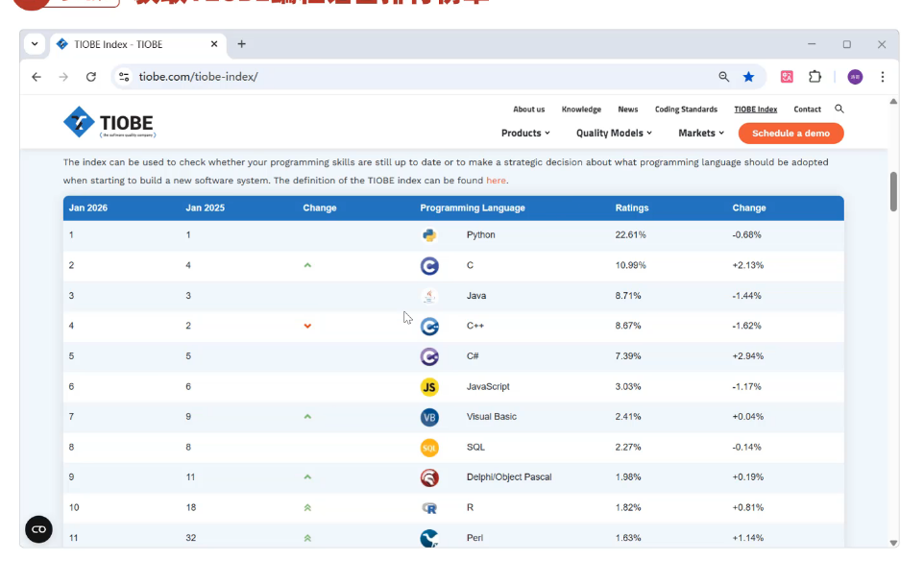Click the Visual Basic language name

click(x=492, y=417)
